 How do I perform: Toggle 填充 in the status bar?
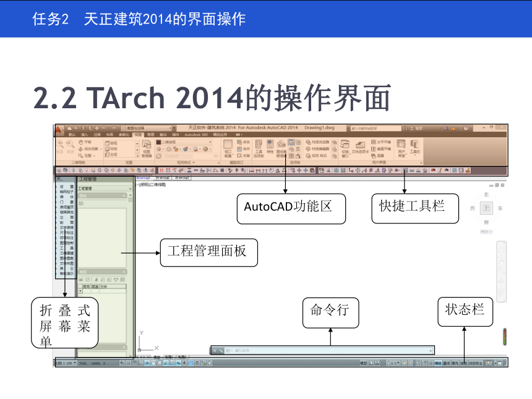[x=455, y=363]
